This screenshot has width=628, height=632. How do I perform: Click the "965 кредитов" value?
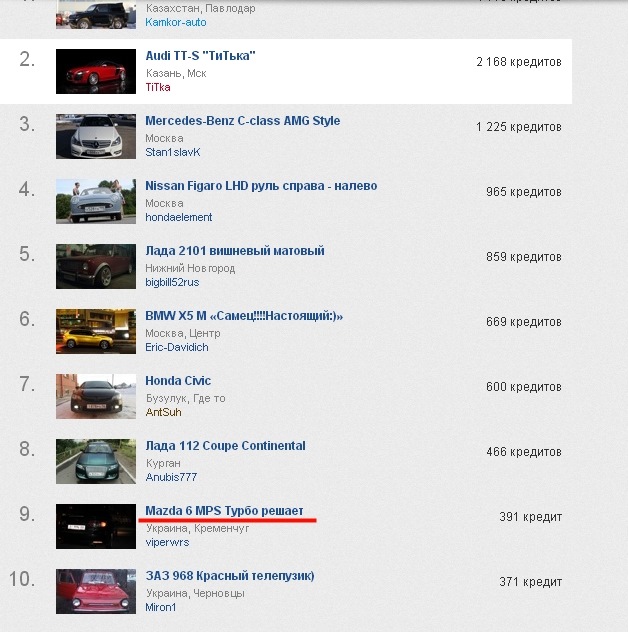(x=524, y=192)
